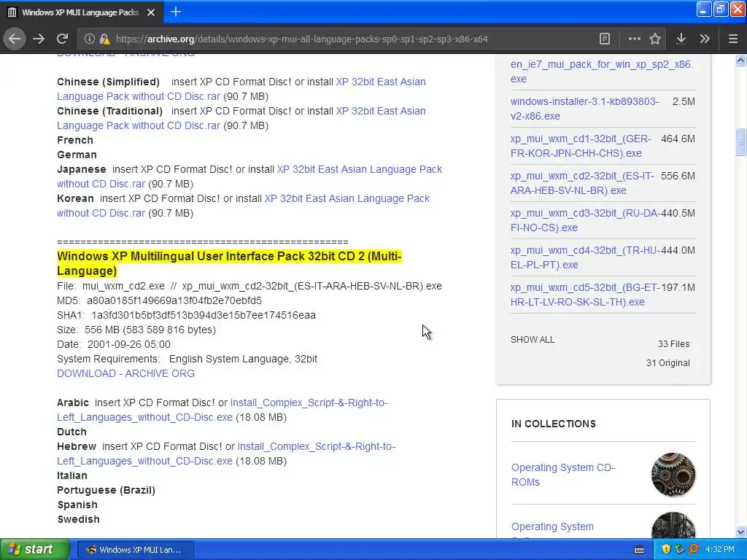This screenshot has height=560, width=747.
Task: Click Size: 556 MB text line
Action: (136, 330)
